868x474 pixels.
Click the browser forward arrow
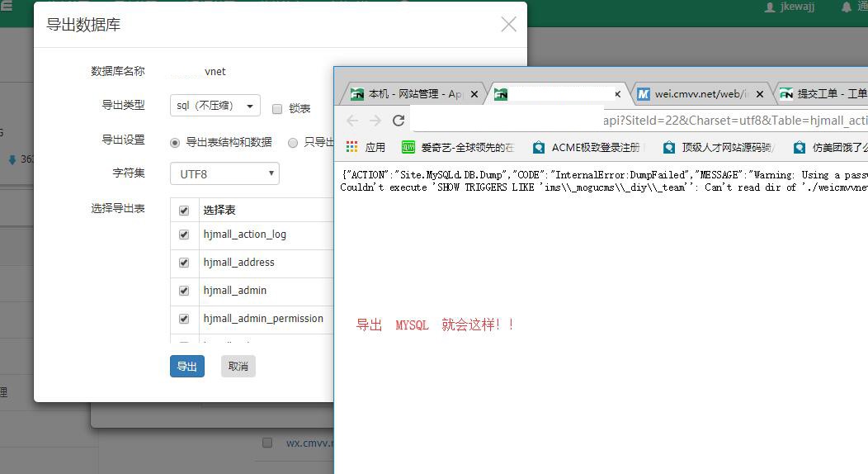coord(375,121)
